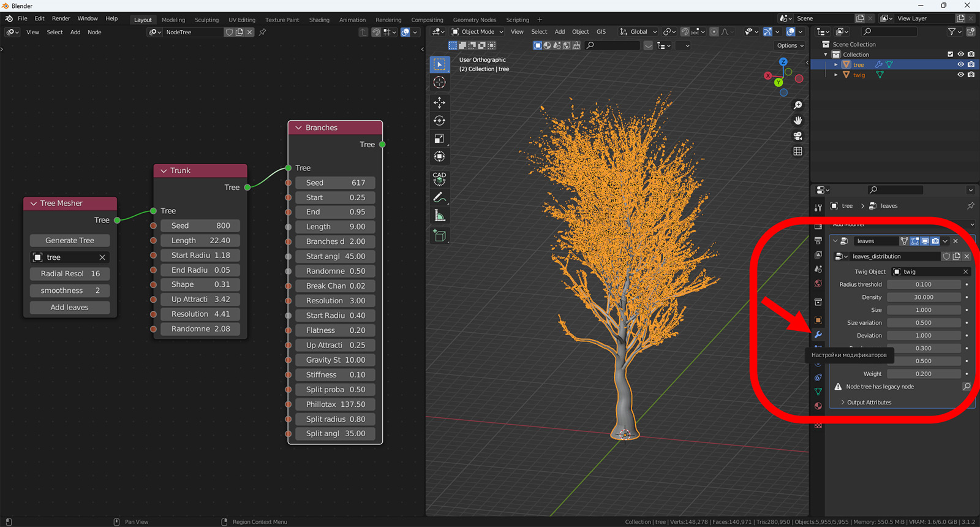
Task: Switch to the Geometry Nodes workspace tab
Action: 474,20
